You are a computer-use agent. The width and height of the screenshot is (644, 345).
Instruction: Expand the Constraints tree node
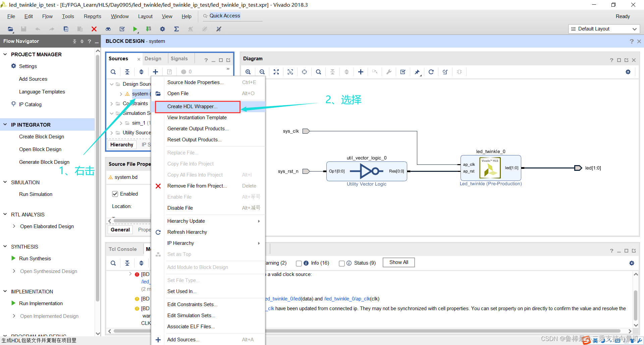point(112,103)
